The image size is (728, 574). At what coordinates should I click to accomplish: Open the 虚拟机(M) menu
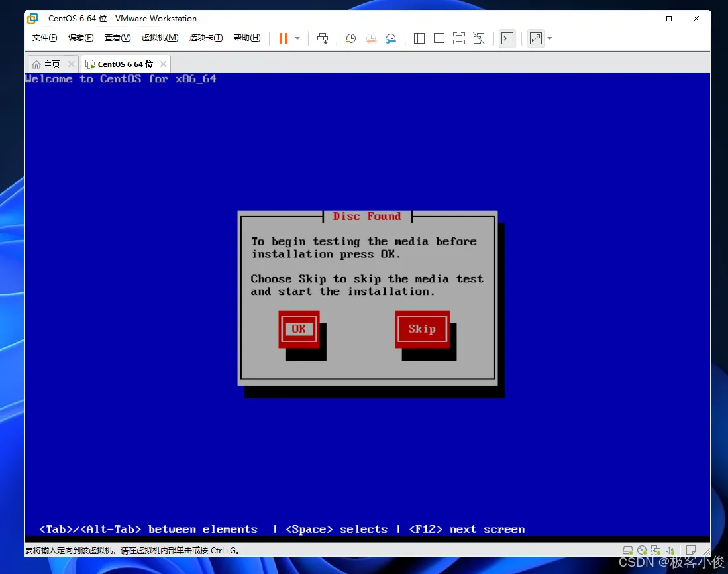(x=160, y=38)
